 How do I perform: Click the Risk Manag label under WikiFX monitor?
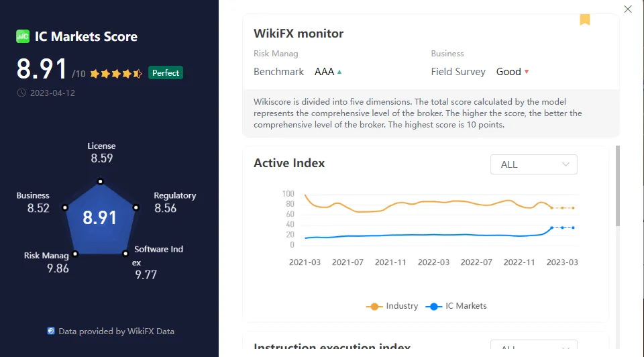pos(276,54)
